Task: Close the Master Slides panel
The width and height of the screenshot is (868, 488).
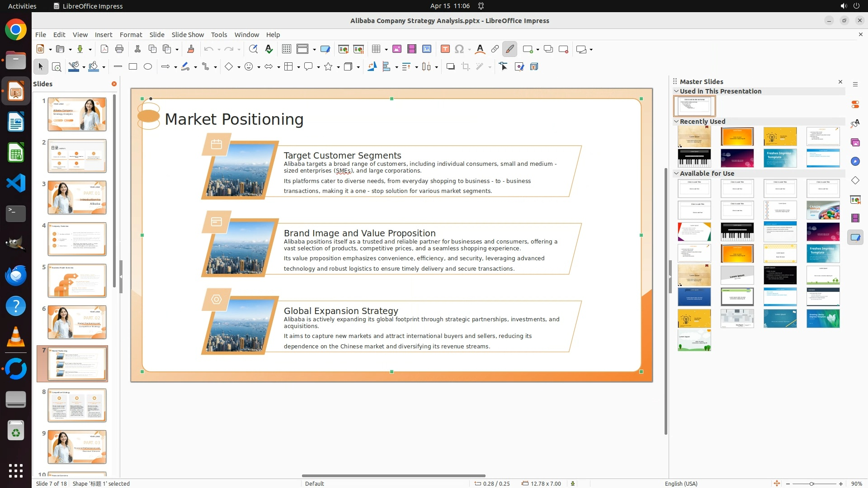Action: pos(840,82)
